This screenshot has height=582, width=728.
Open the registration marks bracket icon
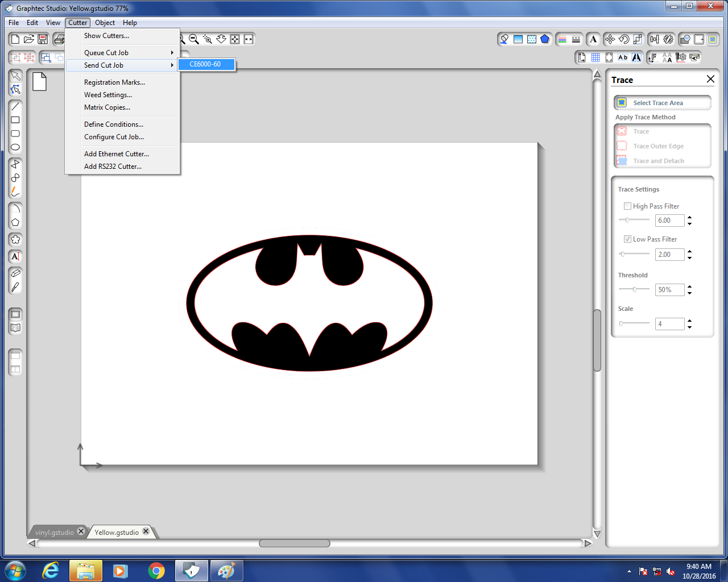pyautogui.click(x=609, y=57)
